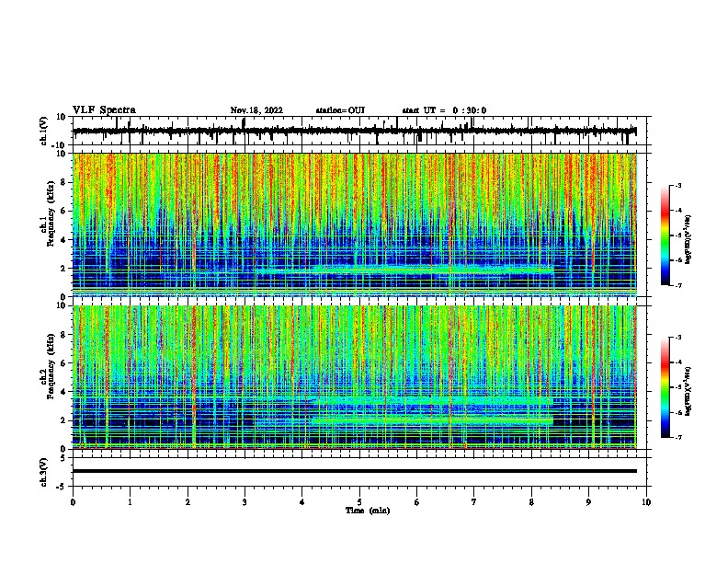This screenshot has width=728, height=563.
Task: Click the "ch.3(V)" axis label
Action: point(44,472)
